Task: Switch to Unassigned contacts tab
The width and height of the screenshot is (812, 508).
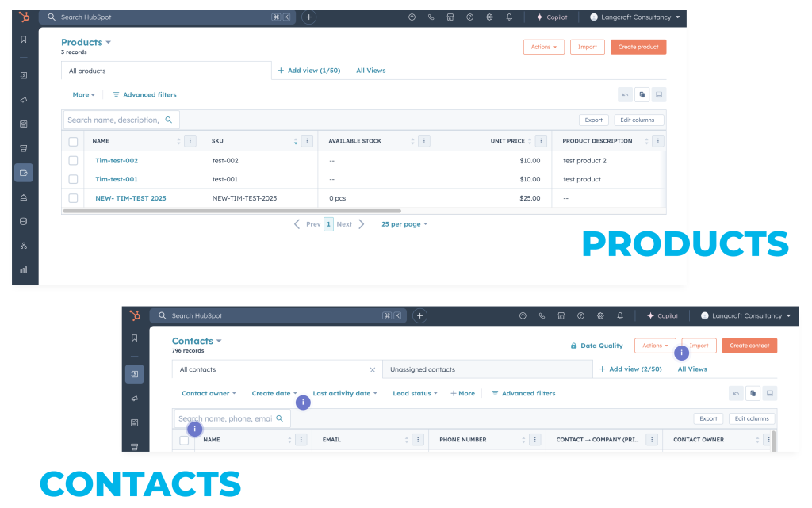Action: click(x=488, y=369)
